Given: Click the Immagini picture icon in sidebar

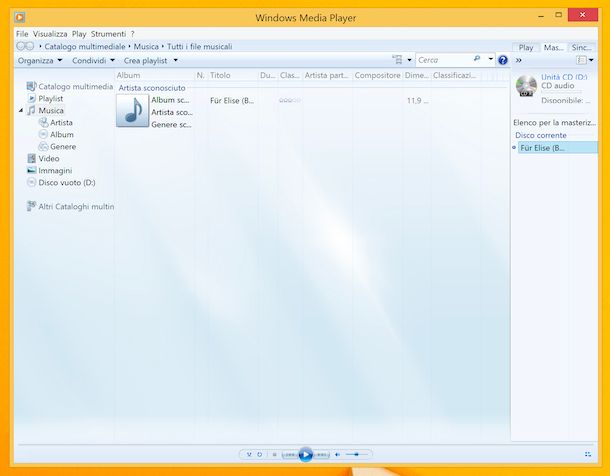Looking at the screenshot, I should pyautogui.click(x=32, y=170).
